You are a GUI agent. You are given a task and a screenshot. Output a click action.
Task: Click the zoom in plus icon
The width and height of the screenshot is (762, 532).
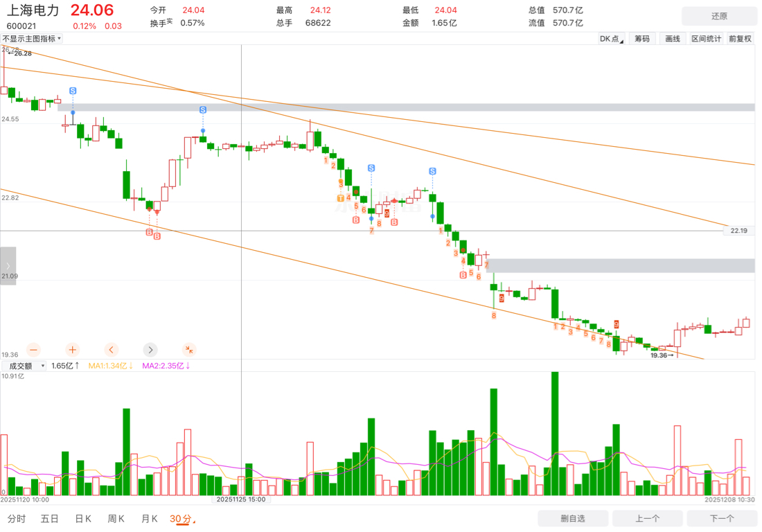click(x=73, y=350)
